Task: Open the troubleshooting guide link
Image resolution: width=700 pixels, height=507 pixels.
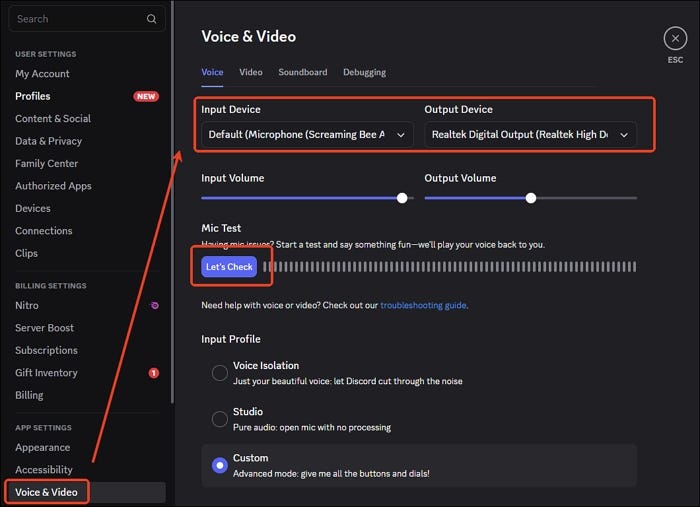Action: [x=423, y=305]
